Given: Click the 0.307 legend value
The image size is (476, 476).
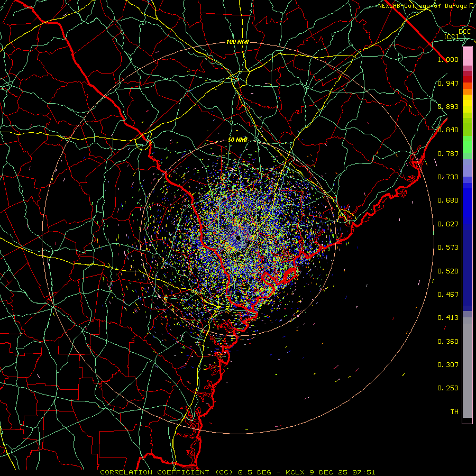Looking at the screenshot, I should click(x=448, y=365).
